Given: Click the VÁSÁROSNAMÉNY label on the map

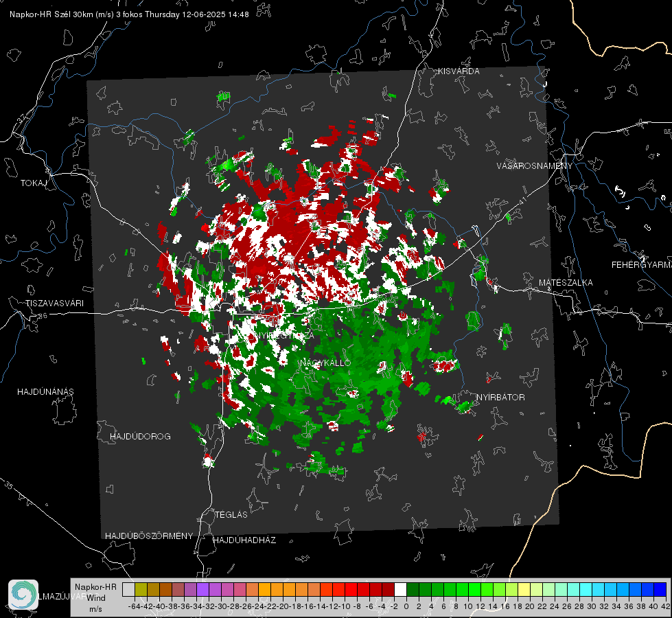Looking at the screenshot, I should (x=535, y=166).
